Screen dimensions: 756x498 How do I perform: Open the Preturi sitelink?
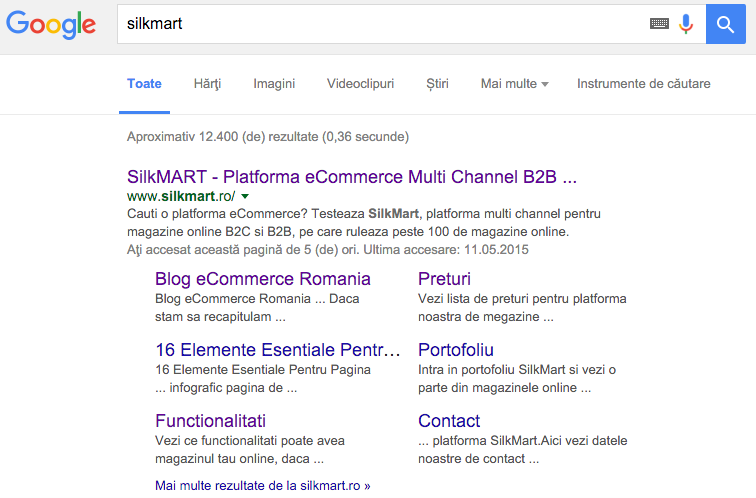pyautogui.click(x=444, y=279)
